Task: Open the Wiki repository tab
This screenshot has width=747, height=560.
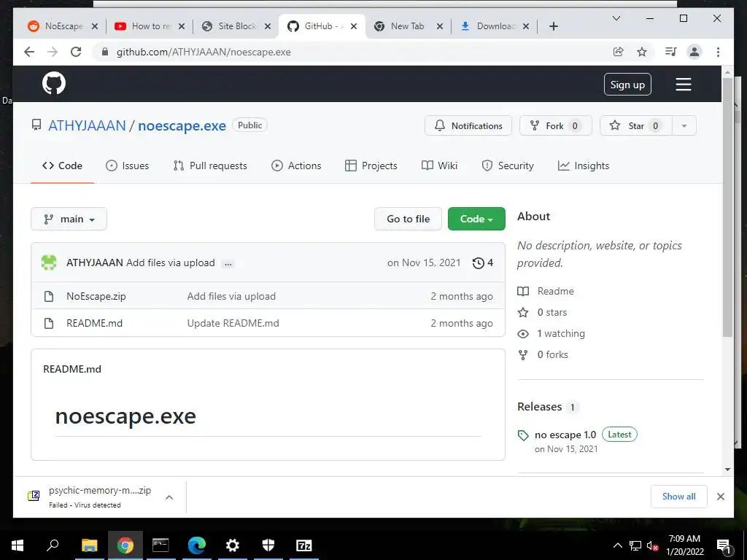Action: (439, 166)
